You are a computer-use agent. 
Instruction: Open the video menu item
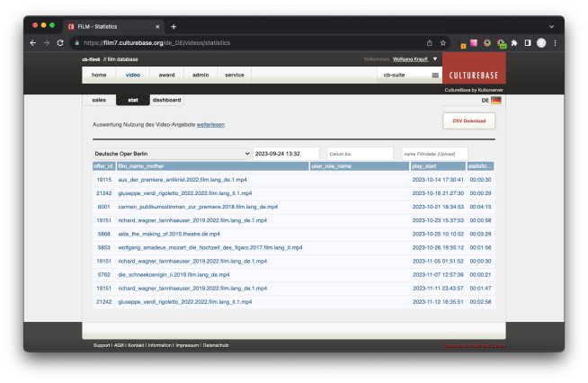[132, 76]
